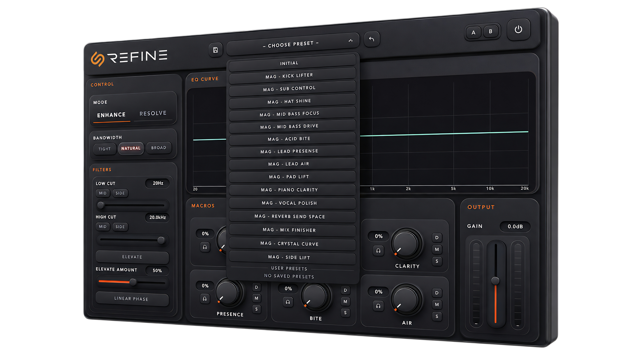The image size is (644, 362).
Task: Select MAG - Side Lift preset
Action: pyautogui.click(x=292, y=257)
